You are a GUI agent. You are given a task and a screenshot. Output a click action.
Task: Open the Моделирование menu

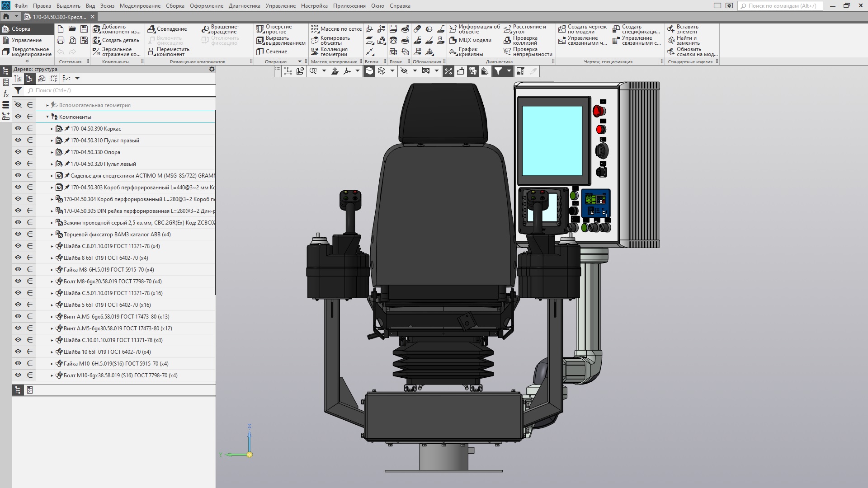click(140, 6)
